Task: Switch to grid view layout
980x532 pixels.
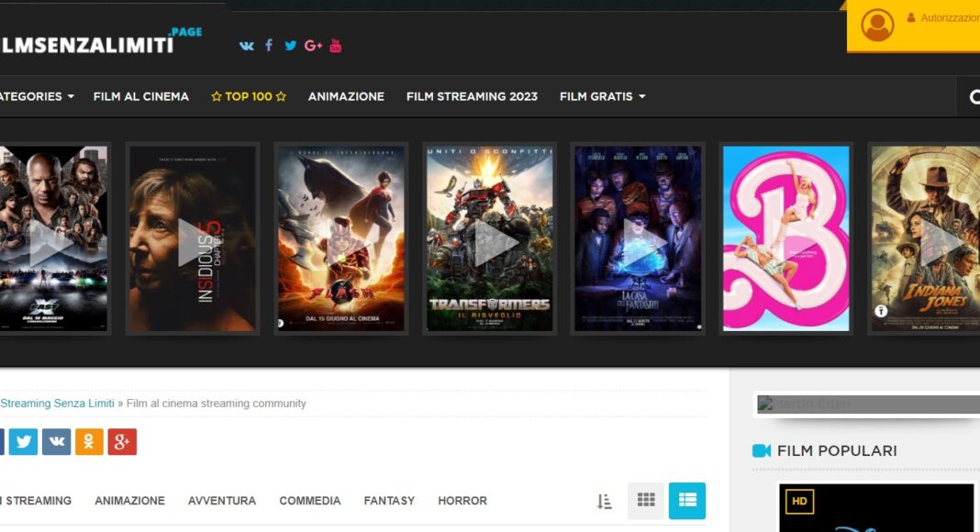Action: click(646, 500)
